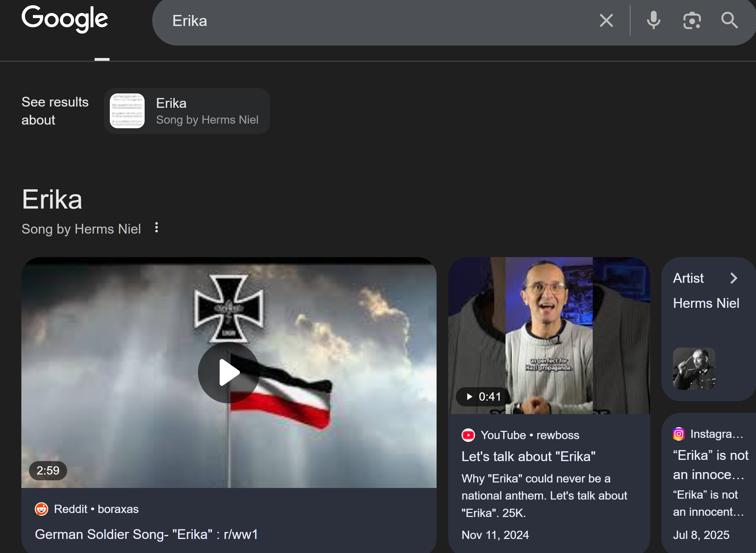756x553 pixels.
Task: Click the rewboss video description text
Action: [x=544, y=496]
